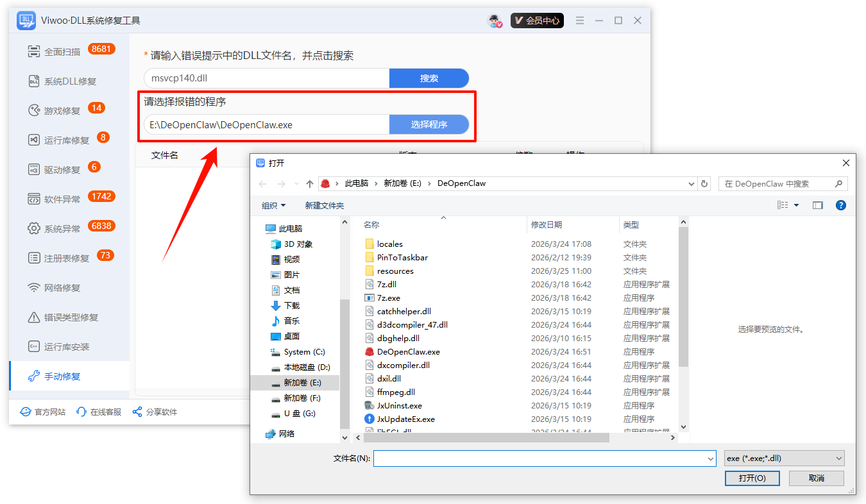
Task: Switch to 全面扫描 full scan tab
Action: point(62,52)
